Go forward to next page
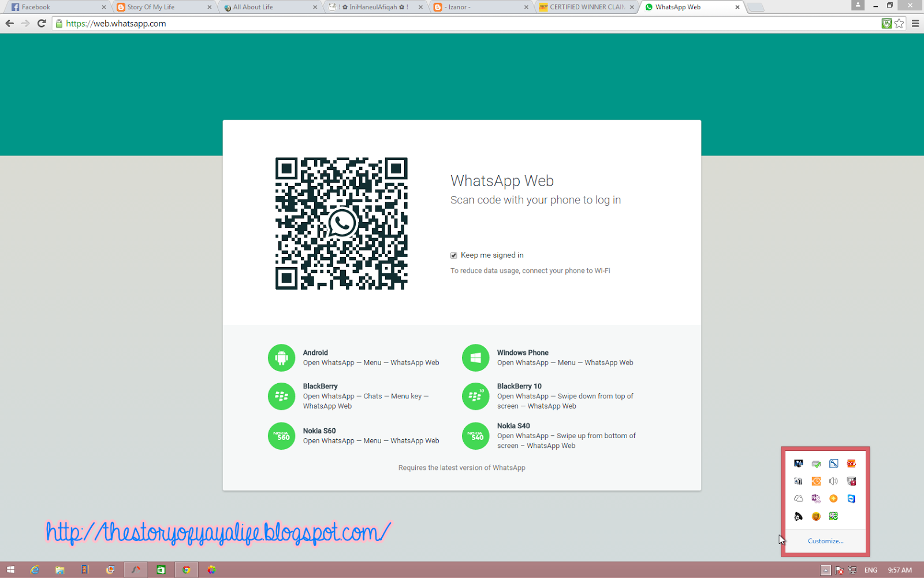The height and width of the screenshot is (578, 924). 25,24
